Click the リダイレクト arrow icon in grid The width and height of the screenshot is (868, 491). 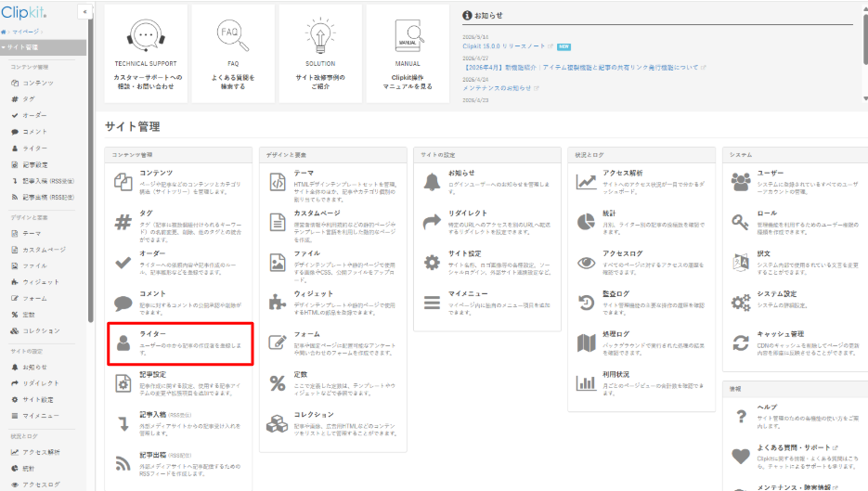point(432,223)
